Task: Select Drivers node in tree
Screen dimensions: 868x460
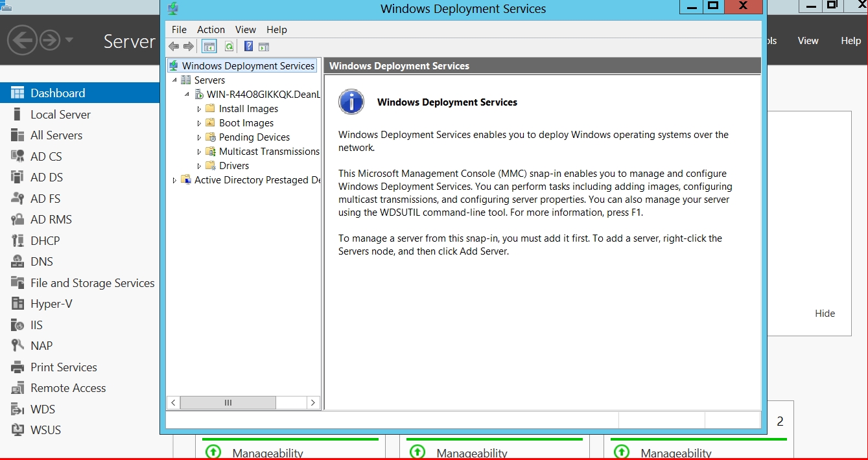Action: [x=233, y=166]
